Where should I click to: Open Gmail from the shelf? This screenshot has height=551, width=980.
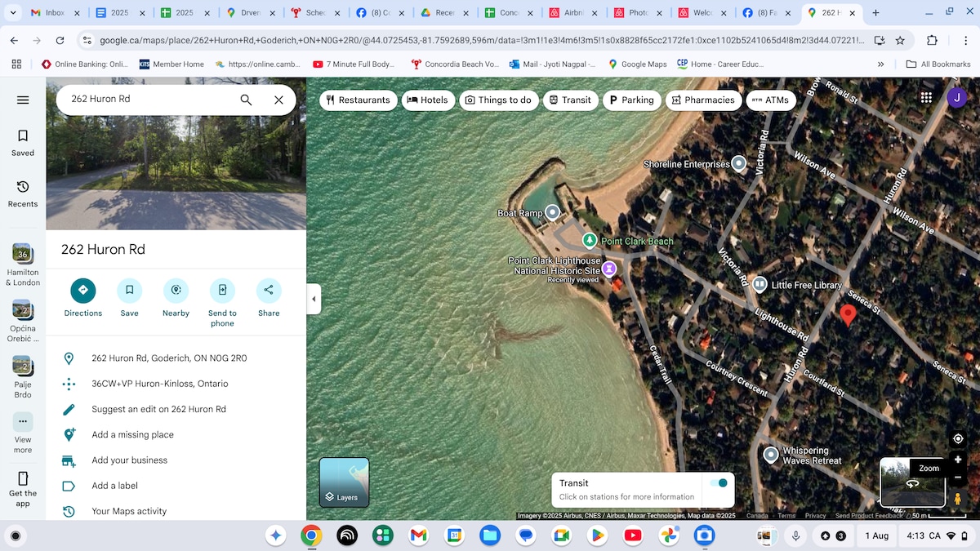[x=418, y=535]
